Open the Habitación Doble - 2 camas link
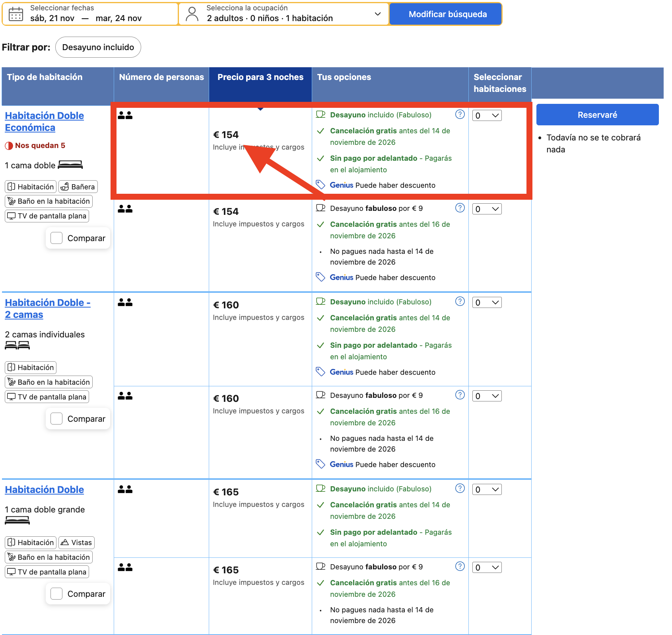Screen dimensions: 672x635 click(x=48, y=308)
